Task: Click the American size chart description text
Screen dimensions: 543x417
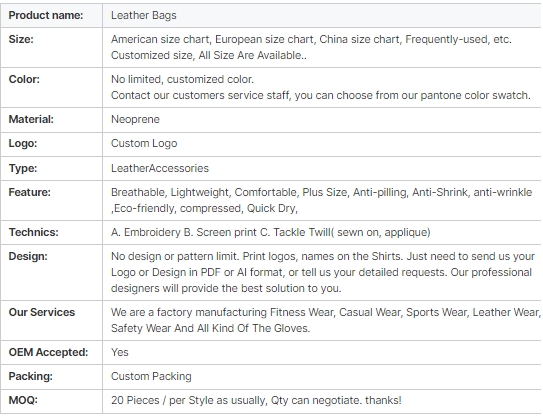Action: [311, 47]
